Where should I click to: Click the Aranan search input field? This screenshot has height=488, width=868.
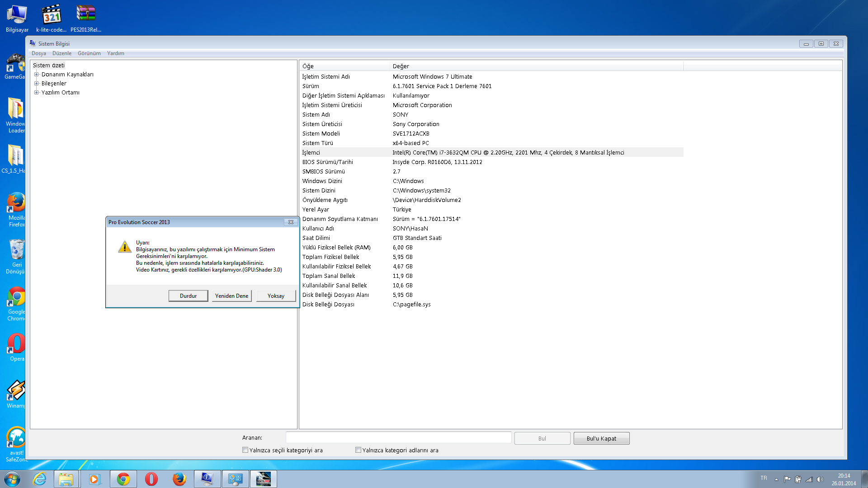398,438
